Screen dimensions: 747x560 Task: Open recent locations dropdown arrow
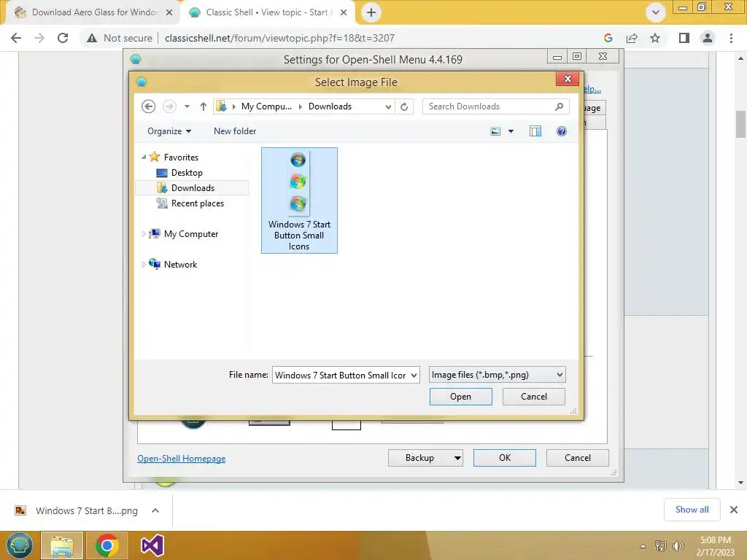187,106
